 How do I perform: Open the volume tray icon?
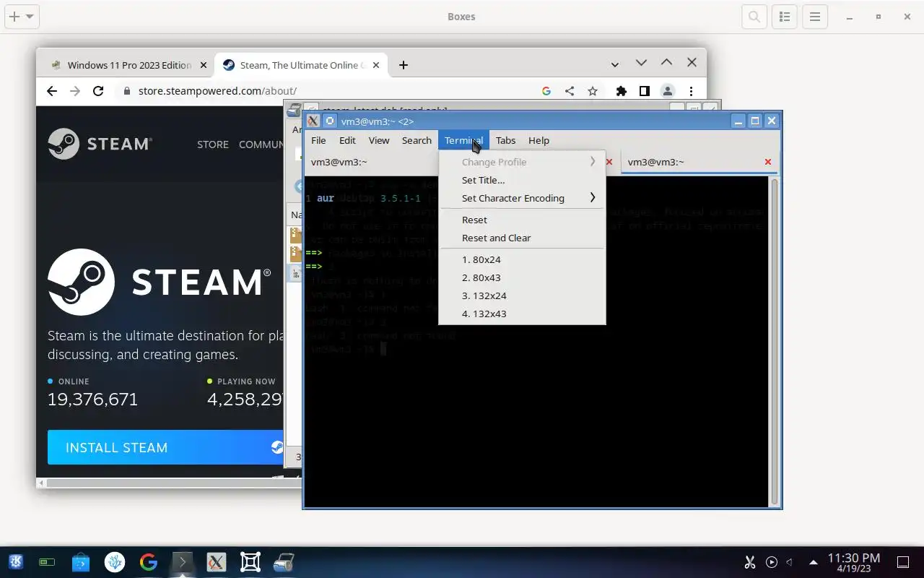tap(790, 562)
